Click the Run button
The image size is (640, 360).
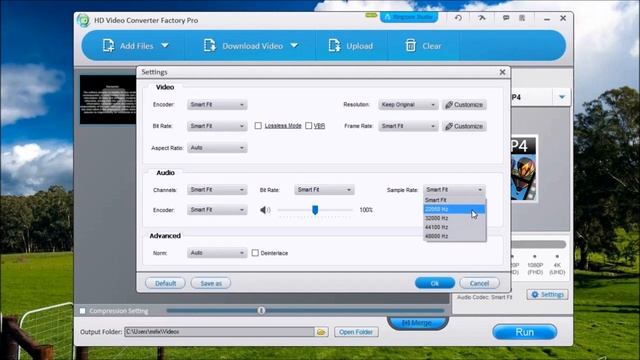pyautogui.click(x=524, y=332)
